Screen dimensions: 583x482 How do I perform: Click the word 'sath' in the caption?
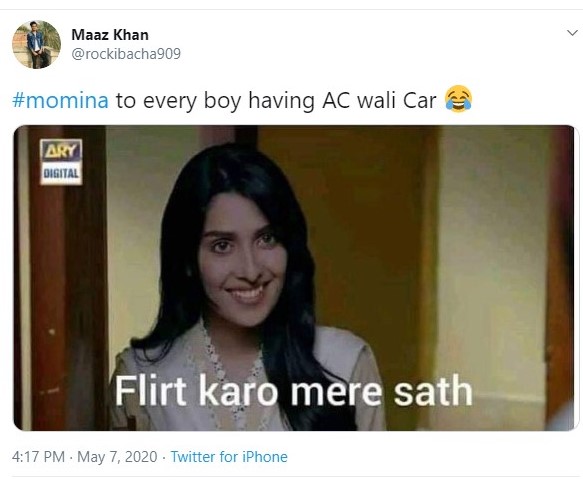coord(433,391)
